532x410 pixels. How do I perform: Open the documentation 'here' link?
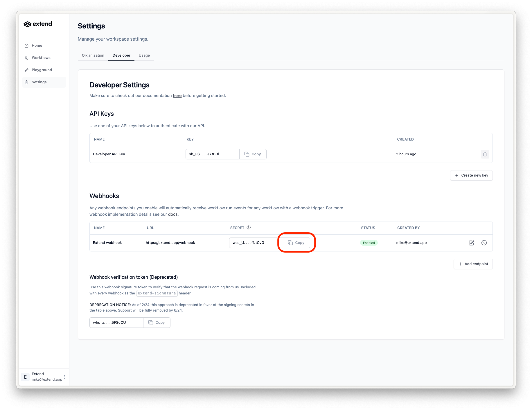pos(177,96)
